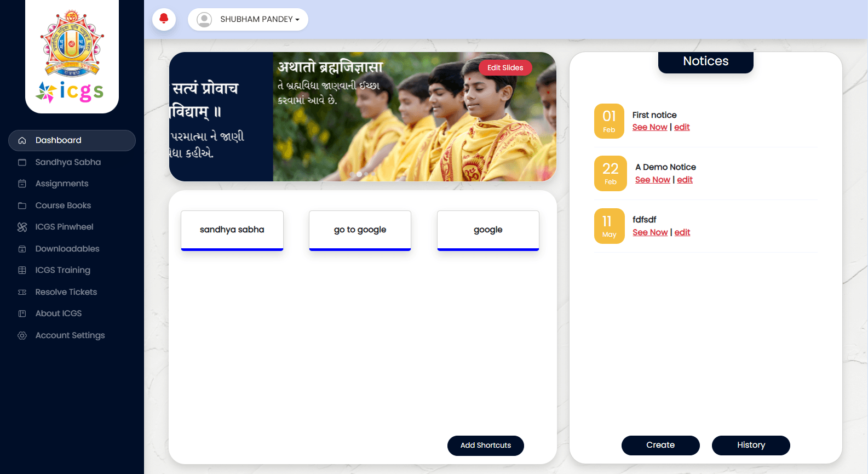Click the Account Settings gear icon
The image size is (868, 474).
pos(22,335)
